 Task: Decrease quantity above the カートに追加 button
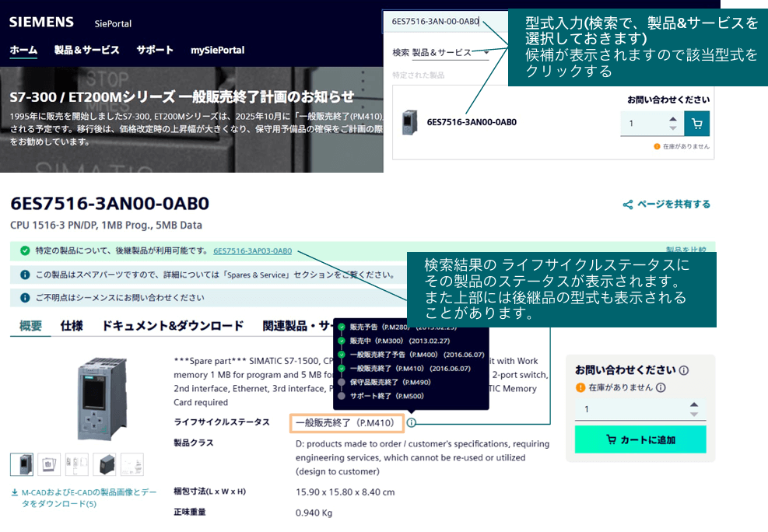click(694, 415)
